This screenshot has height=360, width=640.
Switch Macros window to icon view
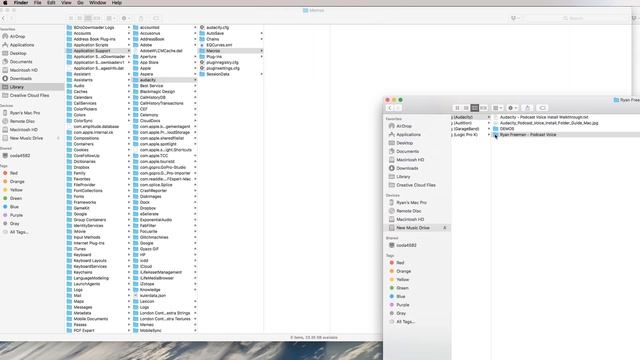(71, 18)
